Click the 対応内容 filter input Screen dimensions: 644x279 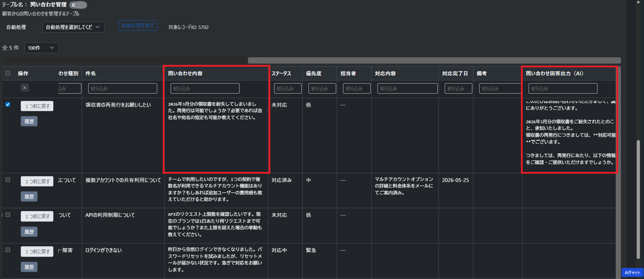click(x=407, y=88)
